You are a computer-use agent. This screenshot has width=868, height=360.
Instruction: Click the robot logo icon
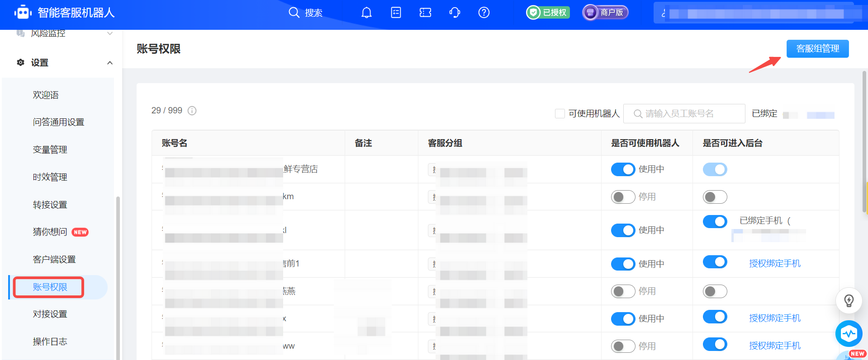[23, 13]
